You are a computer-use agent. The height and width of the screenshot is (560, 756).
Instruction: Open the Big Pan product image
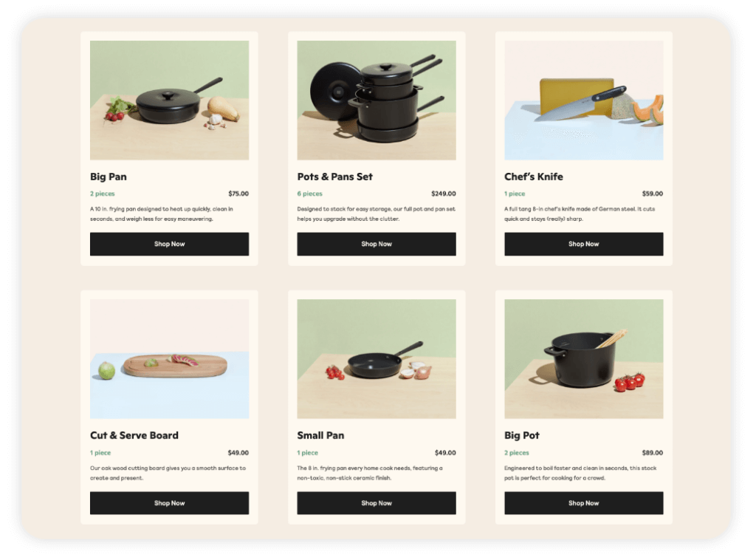tap(169, 100)
